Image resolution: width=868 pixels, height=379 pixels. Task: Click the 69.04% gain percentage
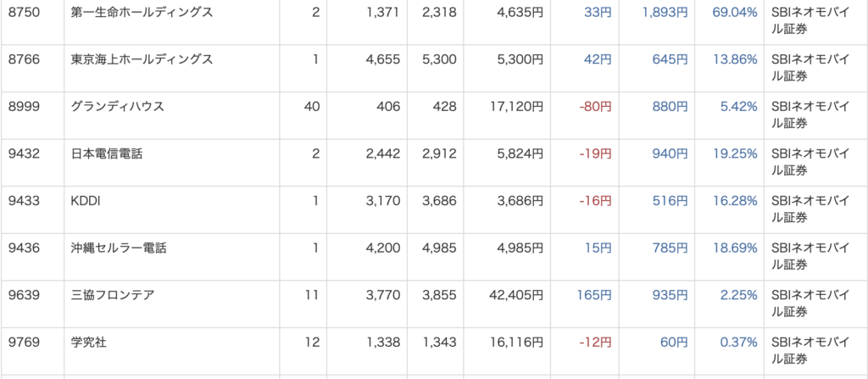[735, 12]
